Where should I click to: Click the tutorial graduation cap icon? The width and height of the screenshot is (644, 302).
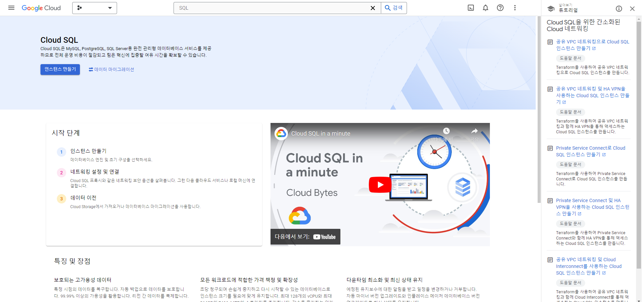click(551, 9)
